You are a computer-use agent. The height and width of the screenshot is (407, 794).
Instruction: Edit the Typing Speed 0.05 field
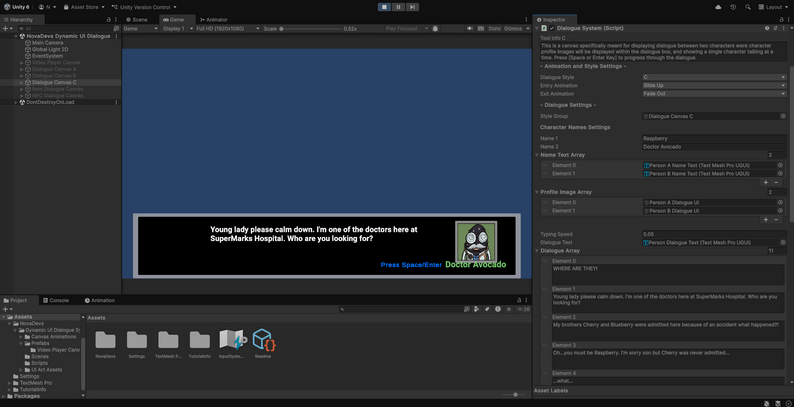(x=714, y=234)
